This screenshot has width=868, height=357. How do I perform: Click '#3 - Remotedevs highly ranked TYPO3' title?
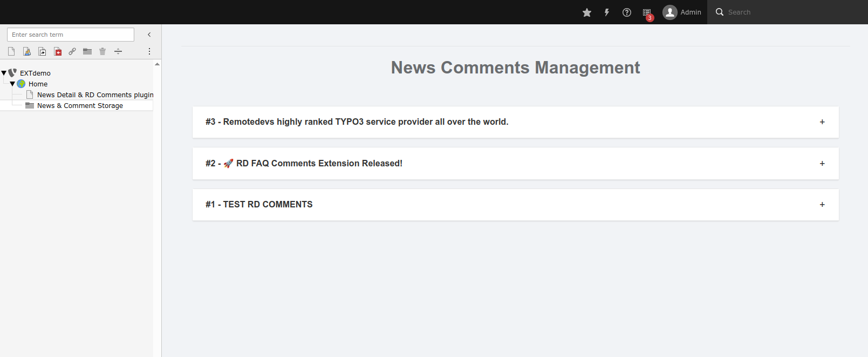pyautogui.click(x=357, y=122)
